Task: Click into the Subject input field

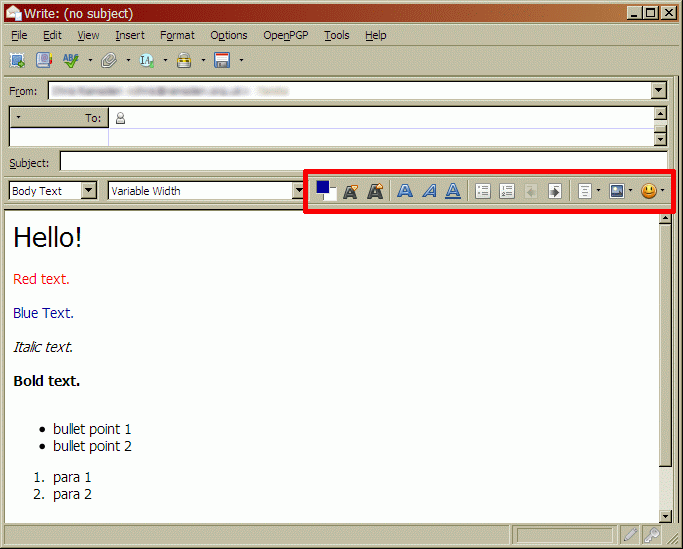Action: 362,162
